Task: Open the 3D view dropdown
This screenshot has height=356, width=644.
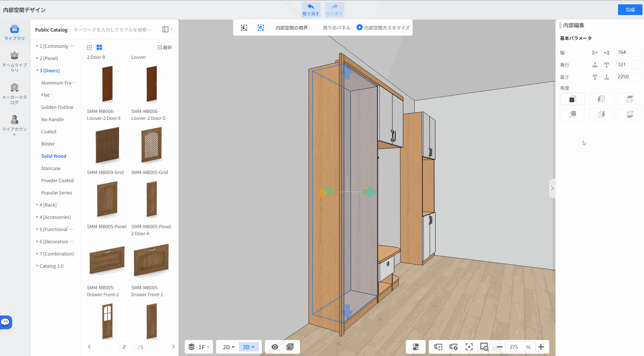Action: tap(249, 347)
